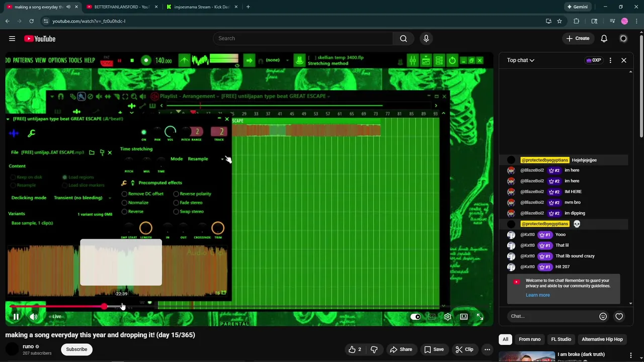Open the YouTube hamburger guide menu
Viewport: 644px width, 362px height.
(12, 39)
